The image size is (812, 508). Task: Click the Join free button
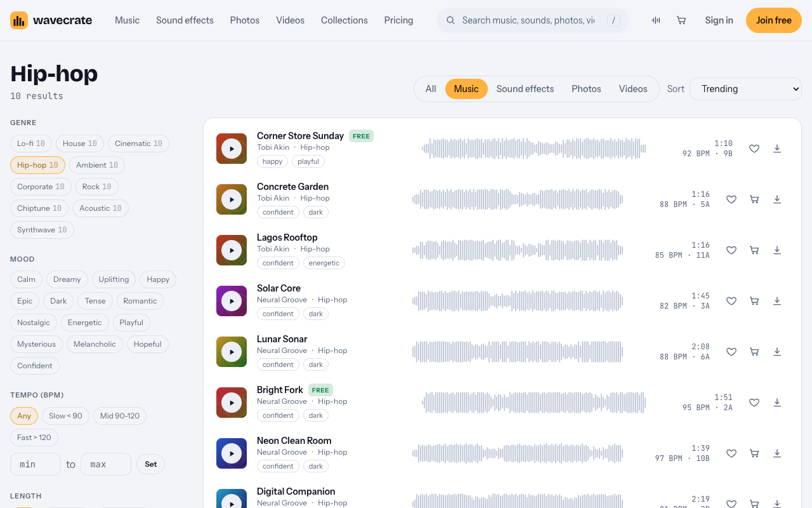(x=774, y=20)
